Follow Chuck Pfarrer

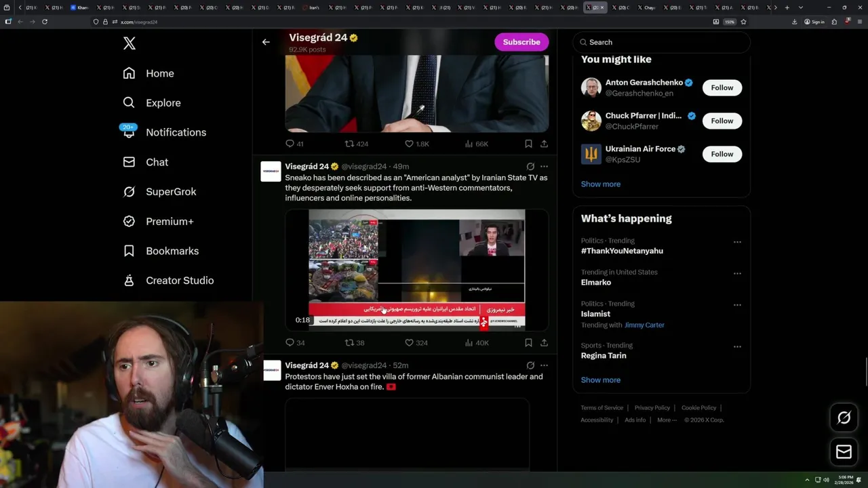click(x=722, y=121)
